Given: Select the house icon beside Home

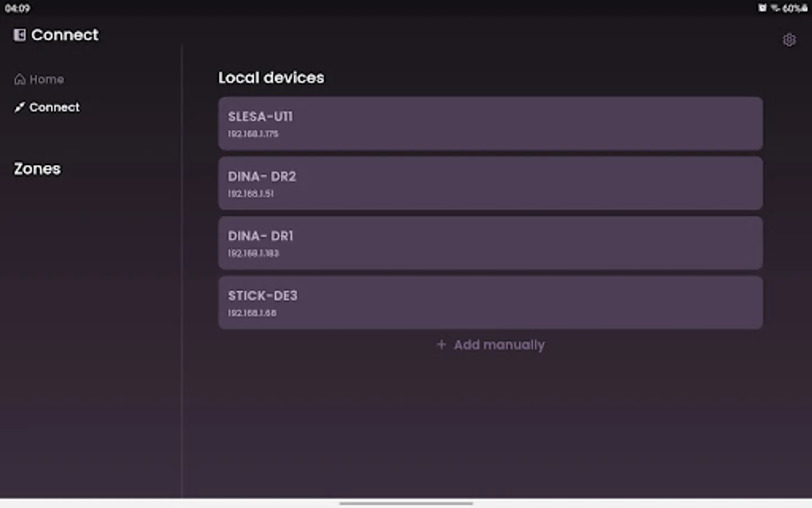Looking at the screenshot, I should (x=19, y=79).
